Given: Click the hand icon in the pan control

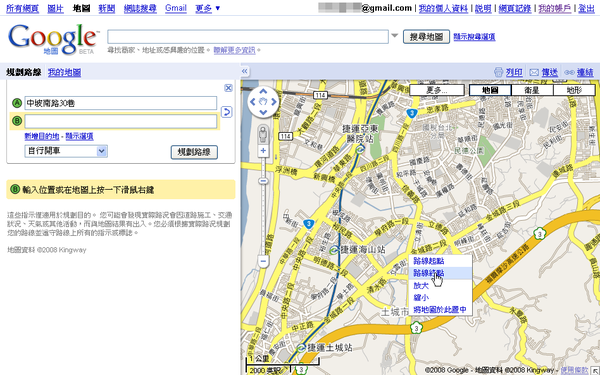Looking at the screenshot, I should click(x=263, y=102).
